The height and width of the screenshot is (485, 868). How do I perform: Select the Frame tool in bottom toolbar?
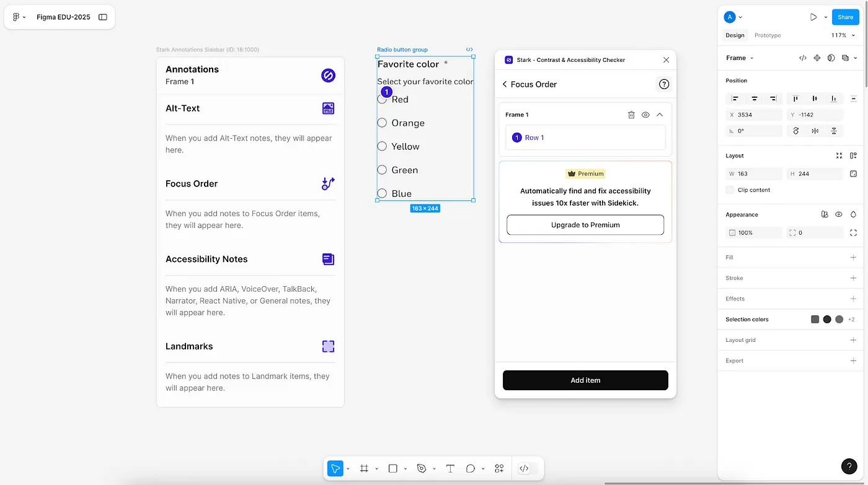(x=364, y=469)
